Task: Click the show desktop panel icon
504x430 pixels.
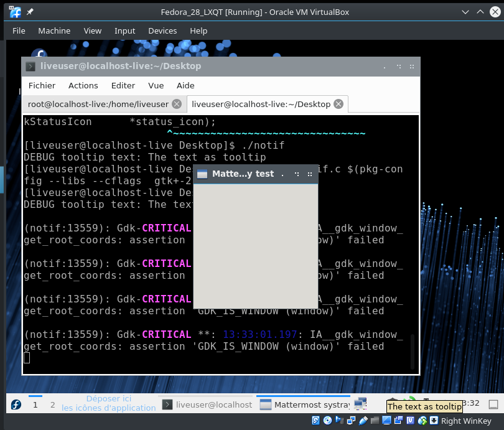Action: tap(493, 404)
